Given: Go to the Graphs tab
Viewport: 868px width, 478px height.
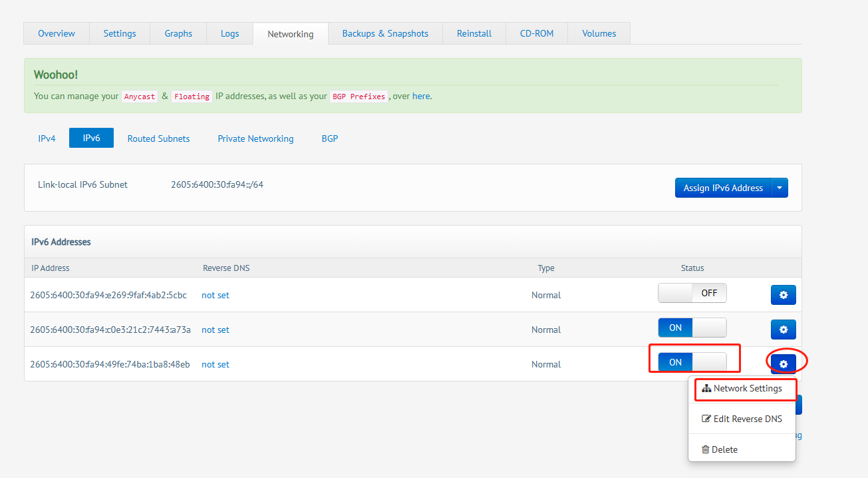Looking at the screenshot, I should (178, 33).
